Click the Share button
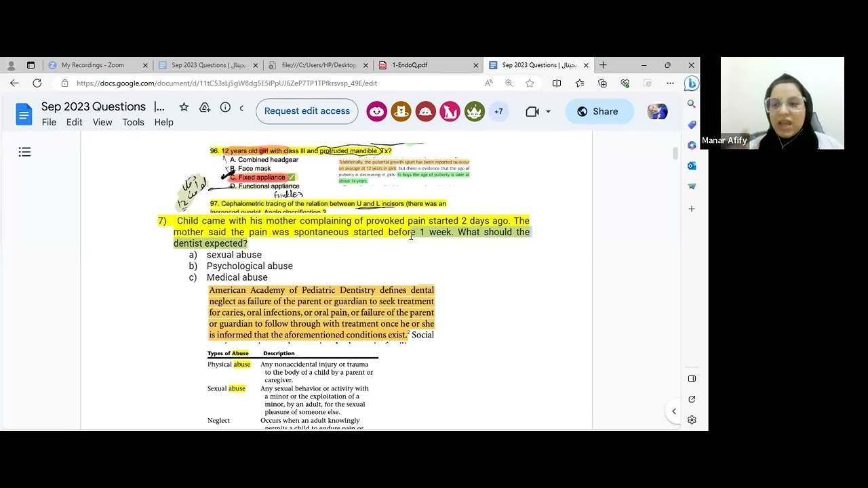Viewport: 868px width, 488px height. (598, 111)
